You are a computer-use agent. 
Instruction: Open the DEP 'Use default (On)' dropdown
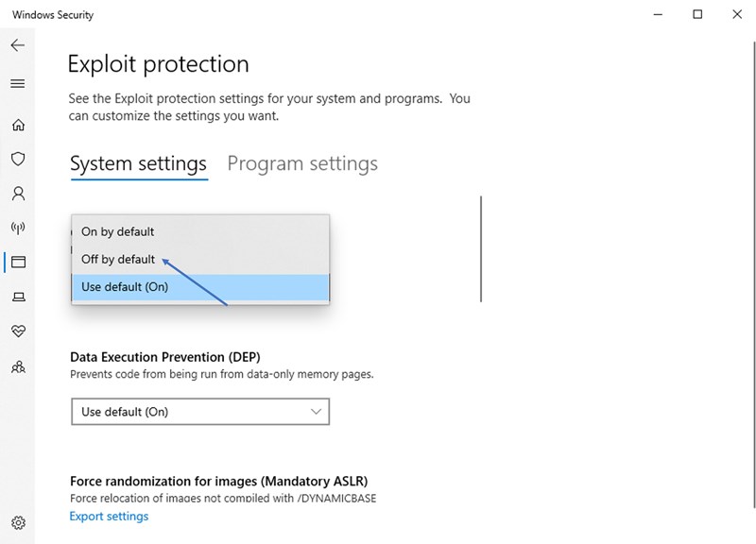click(x=200, y=412)
